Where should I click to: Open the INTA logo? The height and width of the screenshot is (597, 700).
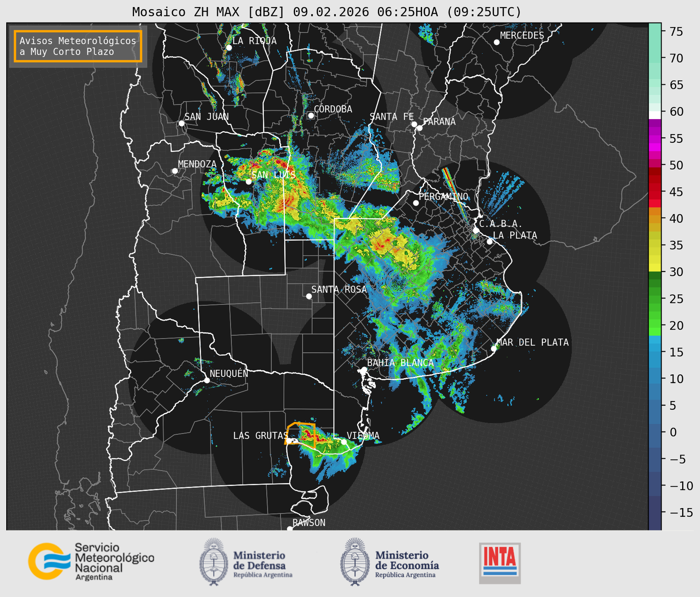click(500, 563)
